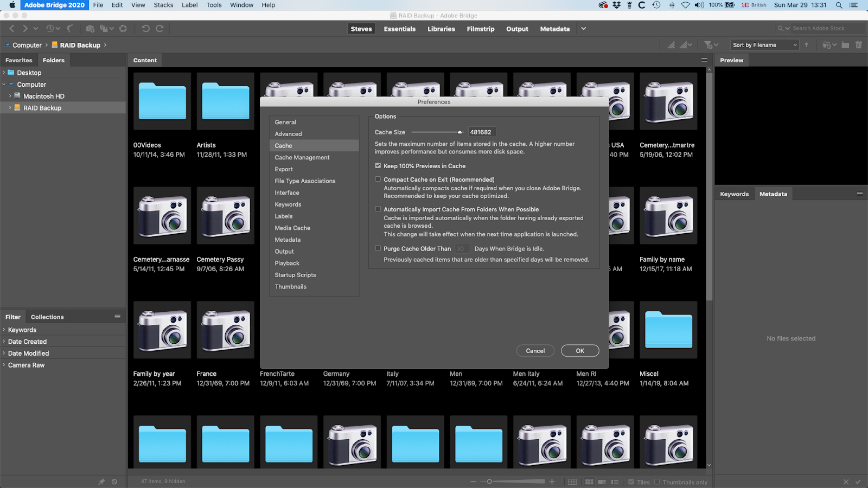868x488 pixels.
Task: Open macOS Spotlight search icon
Action: click(839, 5)
